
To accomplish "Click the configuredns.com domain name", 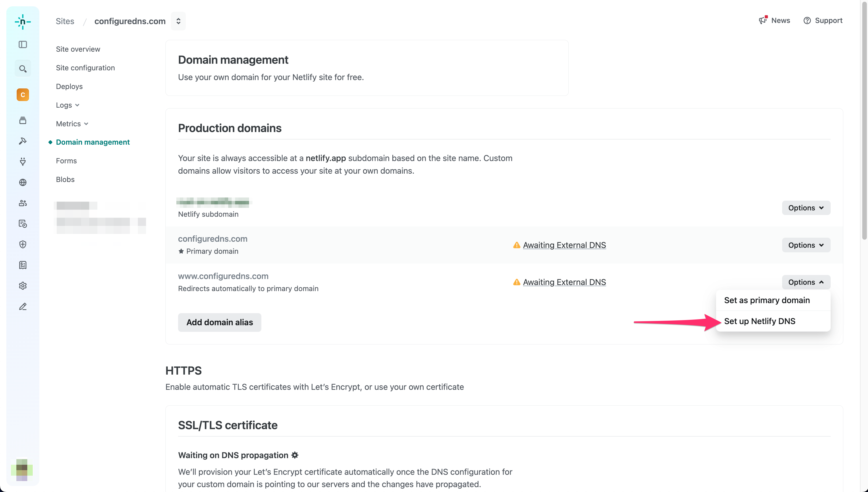I will click(x=213, y=239).
